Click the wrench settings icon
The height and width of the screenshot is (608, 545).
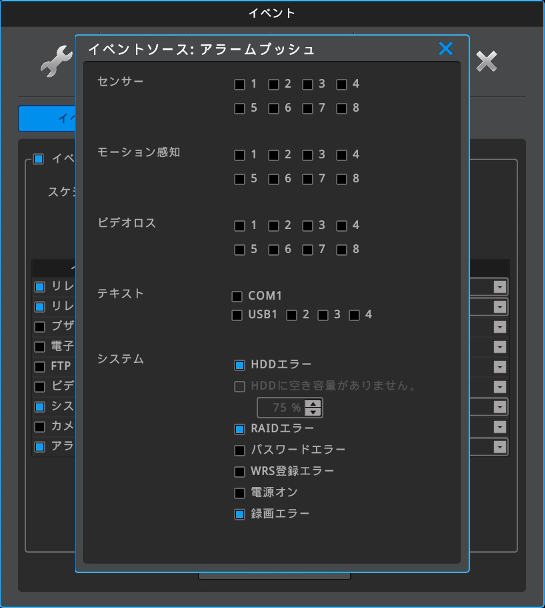pyautogui.click(x=57, y=61)
